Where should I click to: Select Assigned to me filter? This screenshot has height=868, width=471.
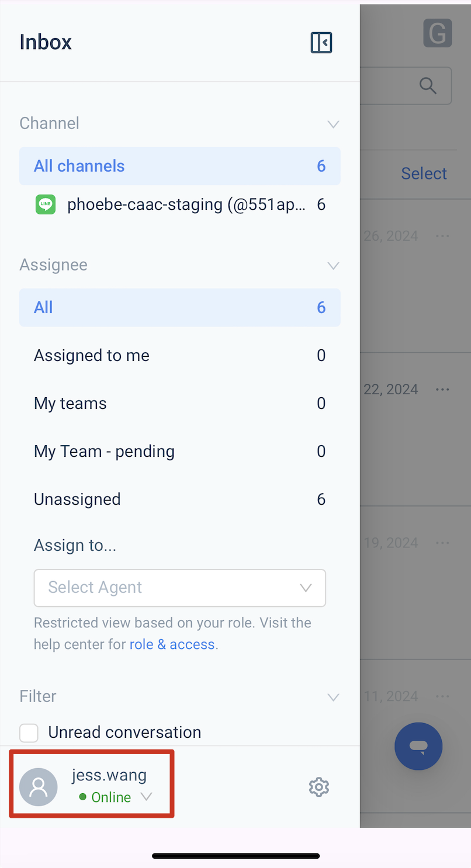[x=180, y=356]
